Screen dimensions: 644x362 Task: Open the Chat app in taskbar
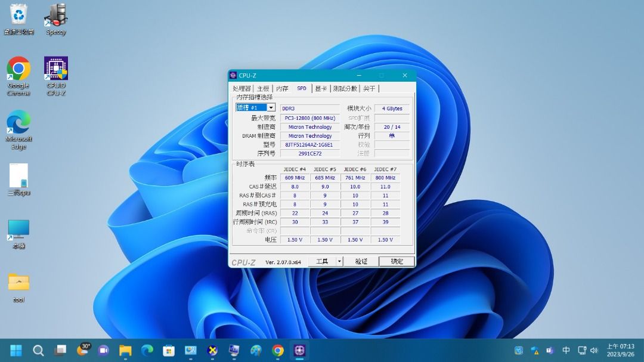point(104,351)
